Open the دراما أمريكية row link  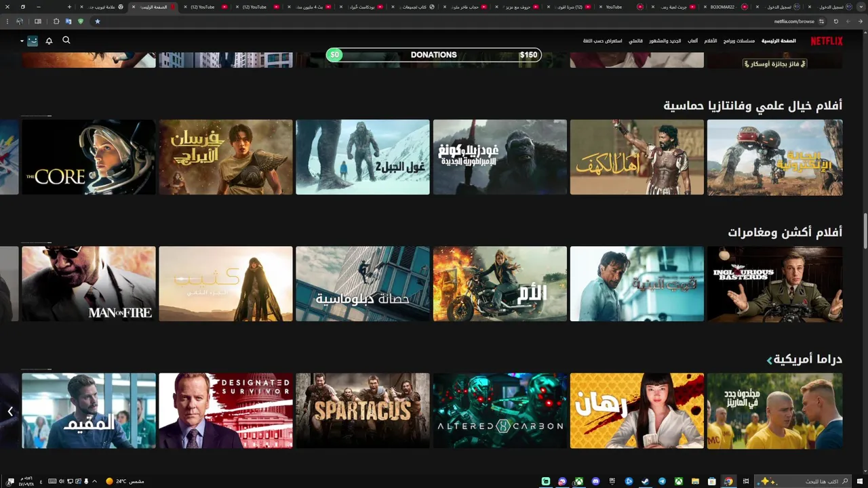(808, 359)
